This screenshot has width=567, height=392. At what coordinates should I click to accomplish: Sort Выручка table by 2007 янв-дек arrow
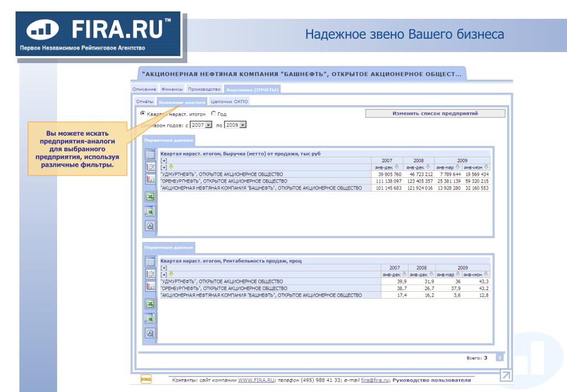(x=397, y=167)
